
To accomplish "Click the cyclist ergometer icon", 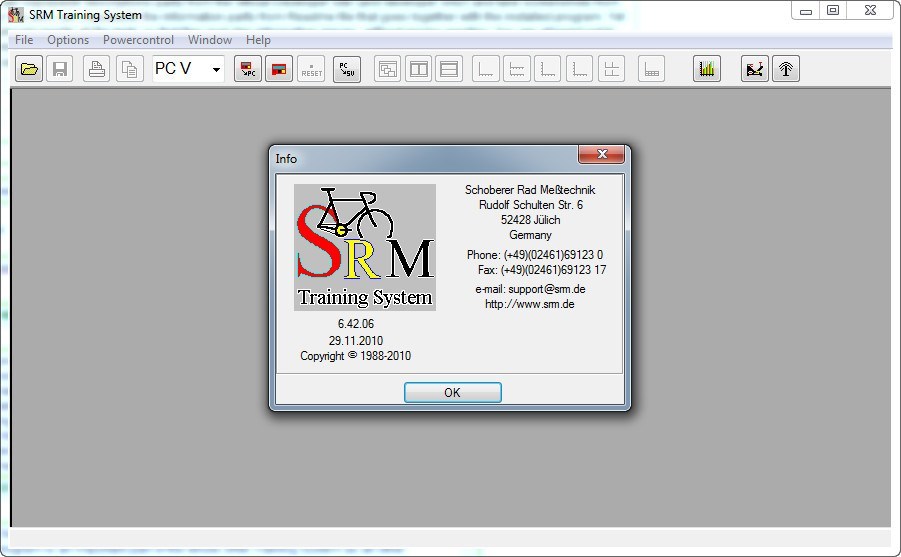I will pyautogui.click(x=755, y=70).
